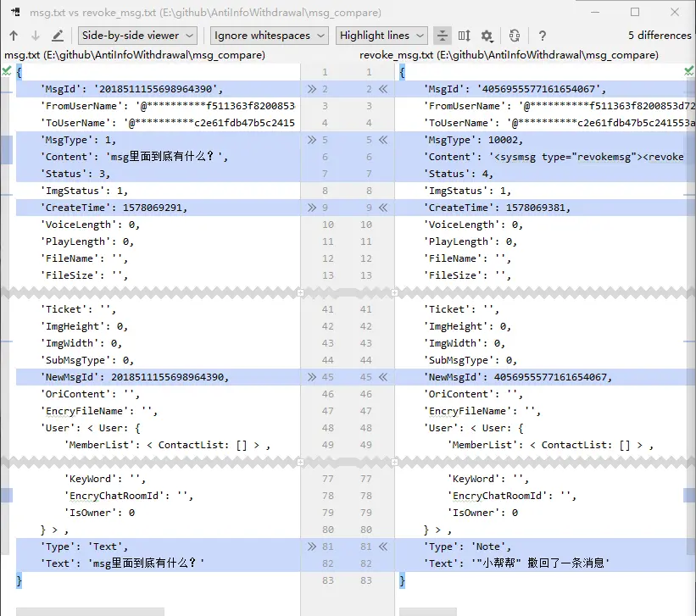The image size is (696, 616).
Task: Apply right MsgId change at line 2
Action: point(383,89)
